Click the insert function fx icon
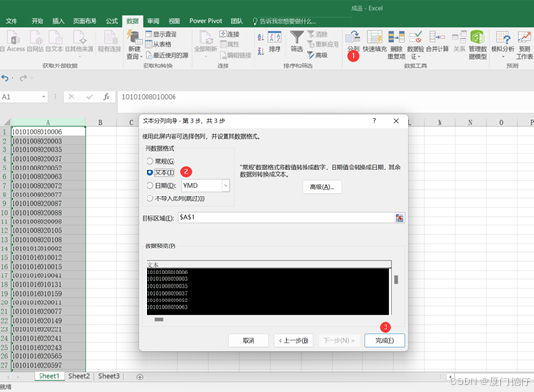534x392 pixels. (x=106, y=97)
